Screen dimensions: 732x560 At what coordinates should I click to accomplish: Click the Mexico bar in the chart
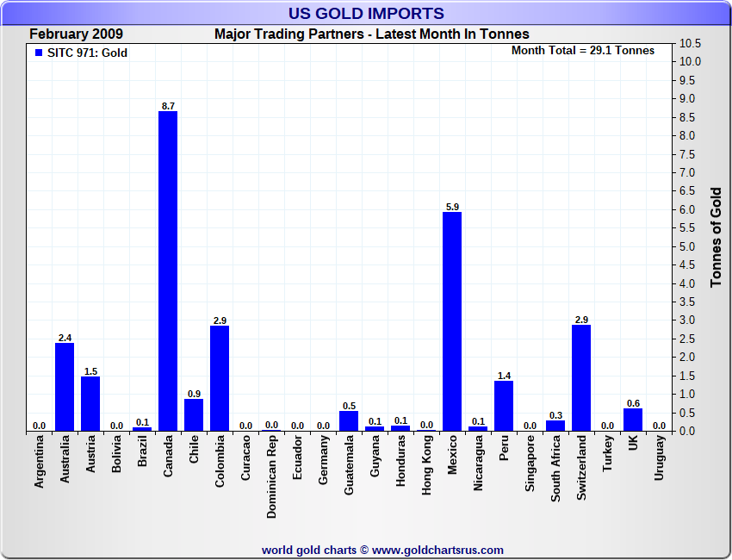click(452, 321)
